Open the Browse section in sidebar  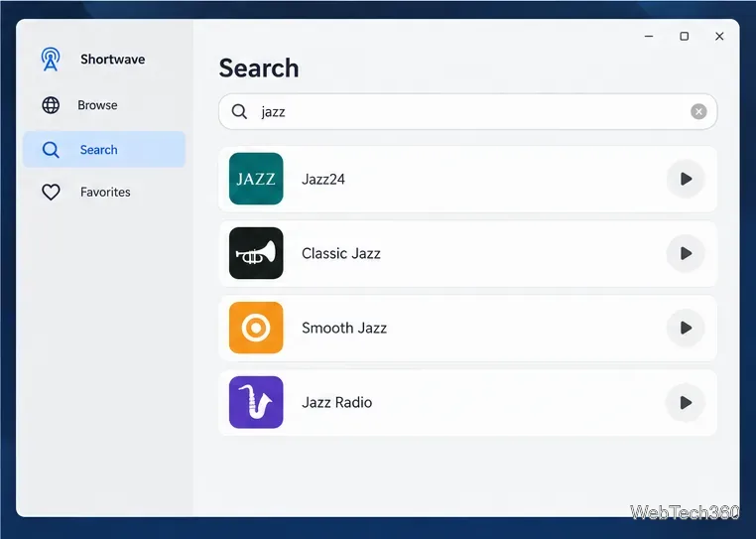pos(104,105)
